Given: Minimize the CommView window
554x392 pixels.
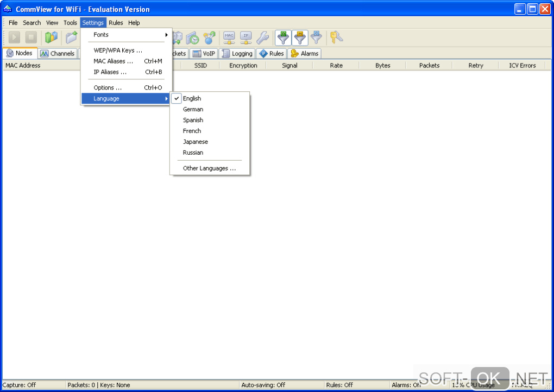Looking at the screenshot, I should [519, 9].
